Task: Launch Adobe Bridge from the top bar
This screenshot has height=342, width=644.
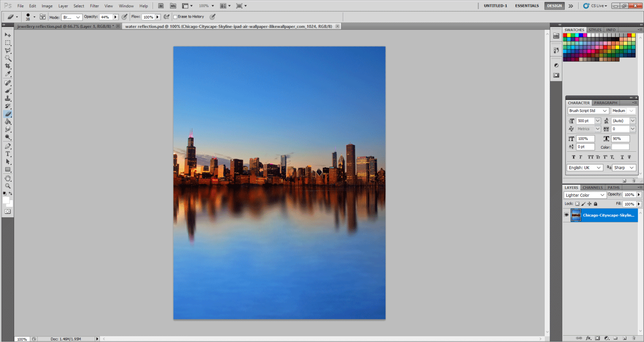Action: click(x=161, y=6)
